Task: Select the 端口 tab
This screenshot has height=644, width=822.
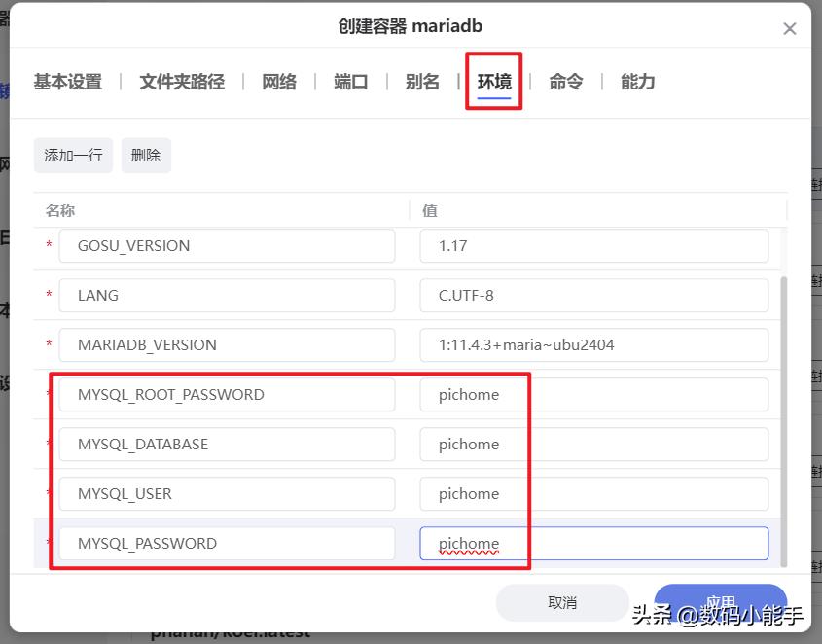Action: coord(351,82)
